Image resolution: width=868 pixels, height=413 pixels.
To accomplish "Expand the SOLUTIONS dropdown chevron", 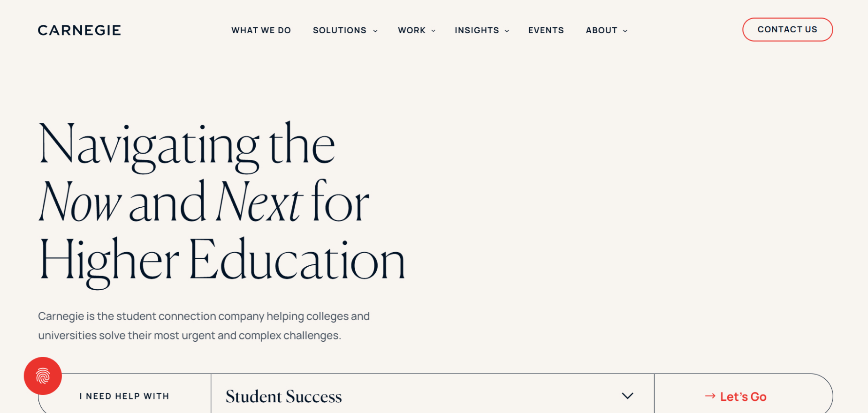I will [x=375, y=31].
